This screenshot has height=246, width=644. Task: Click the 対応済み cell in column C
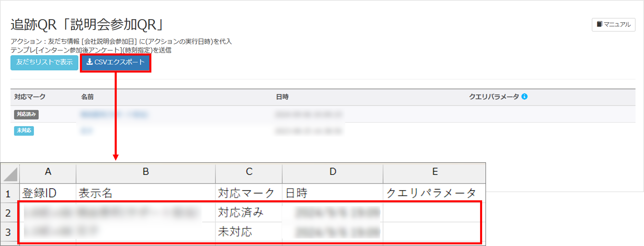tap(249, 213)
